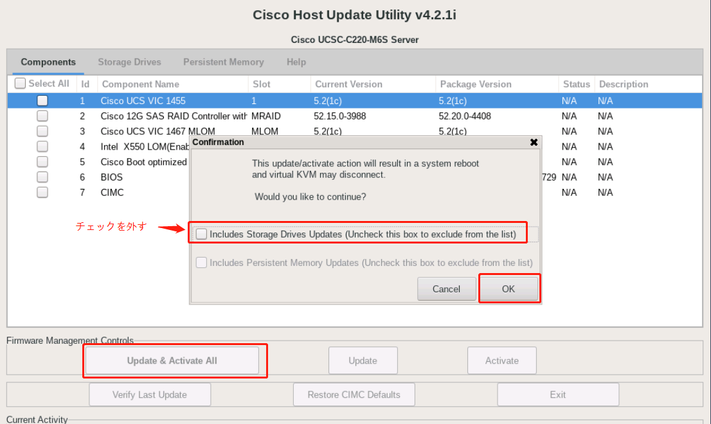Click the Update button

click(x=363, y=361)
